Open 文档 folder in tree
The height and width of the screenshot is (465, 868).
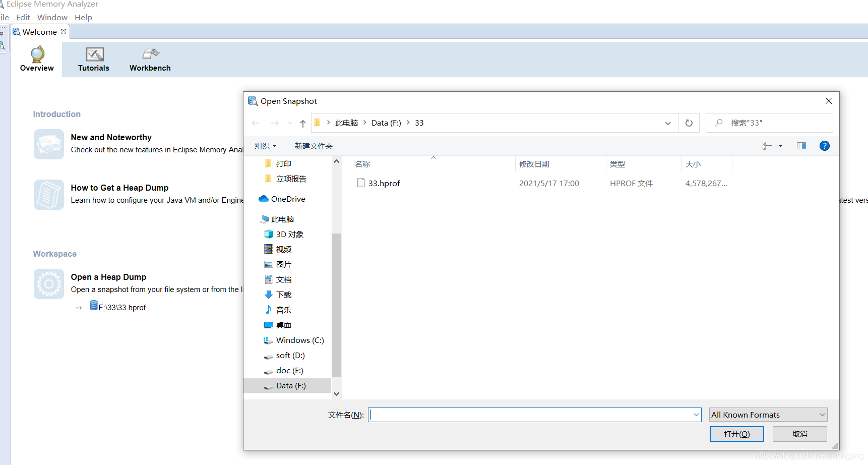click(278, 279)
